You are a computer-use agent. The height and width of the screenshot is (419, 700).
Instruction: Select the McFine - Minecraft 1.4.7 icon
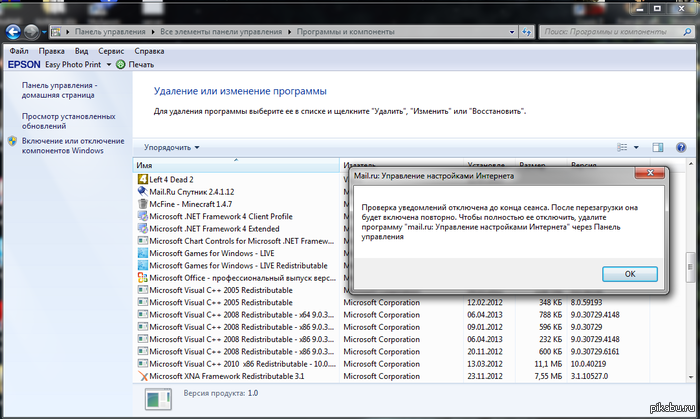141,204
